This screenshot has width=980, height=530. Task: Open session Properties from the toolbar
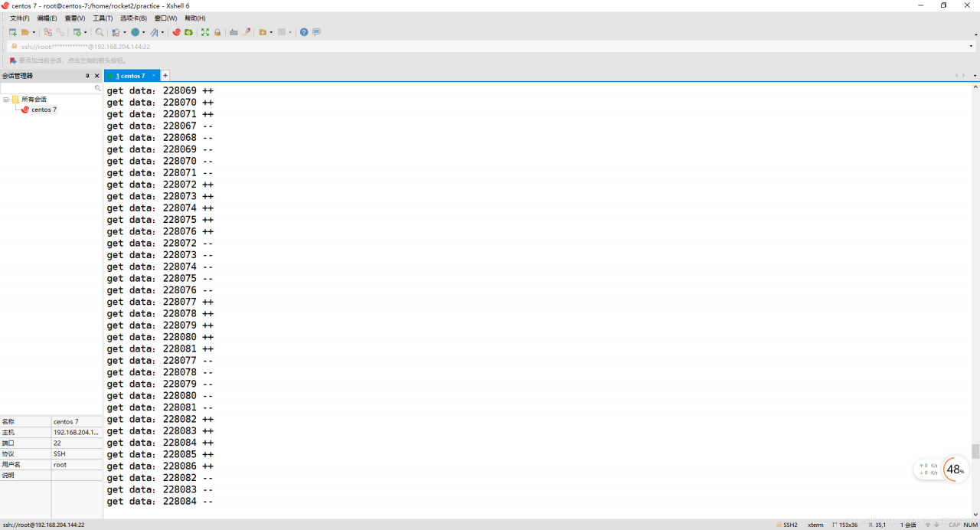(x=77, y=32)
